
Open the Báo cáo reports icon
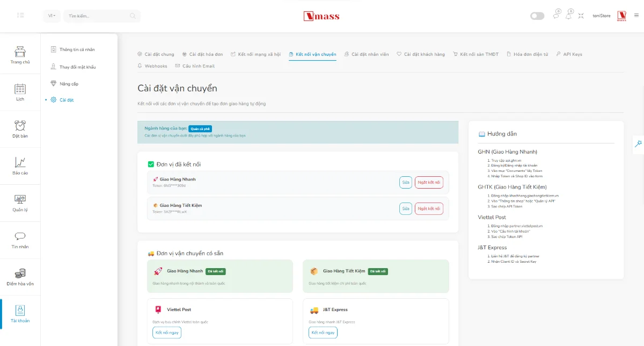[x=20, y=165]
